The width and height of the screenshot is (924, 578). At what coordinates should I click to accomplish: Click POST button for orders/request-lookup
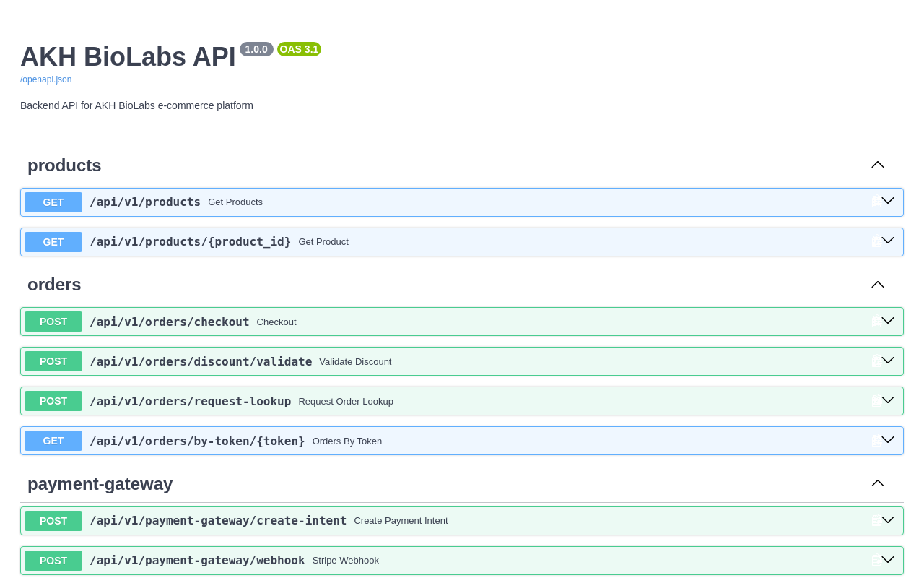click(x=53, y=401)
